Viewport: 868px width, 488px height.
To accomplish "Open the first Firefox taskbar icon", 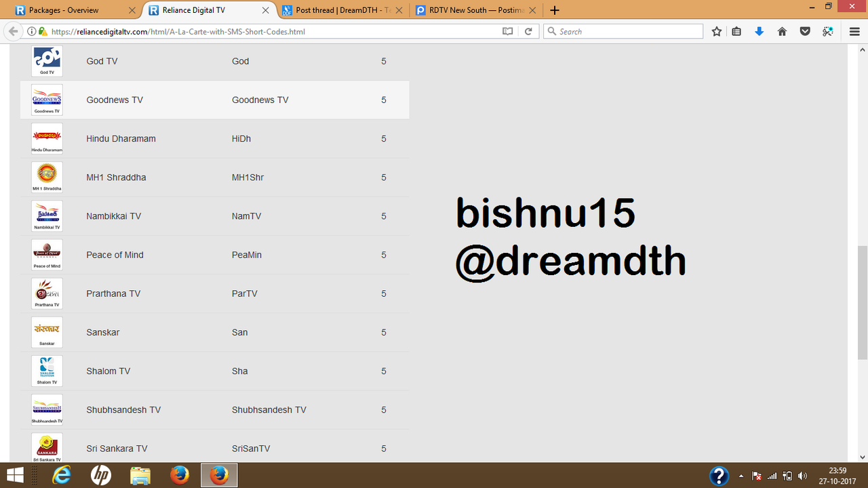I will tap(180, 476).
